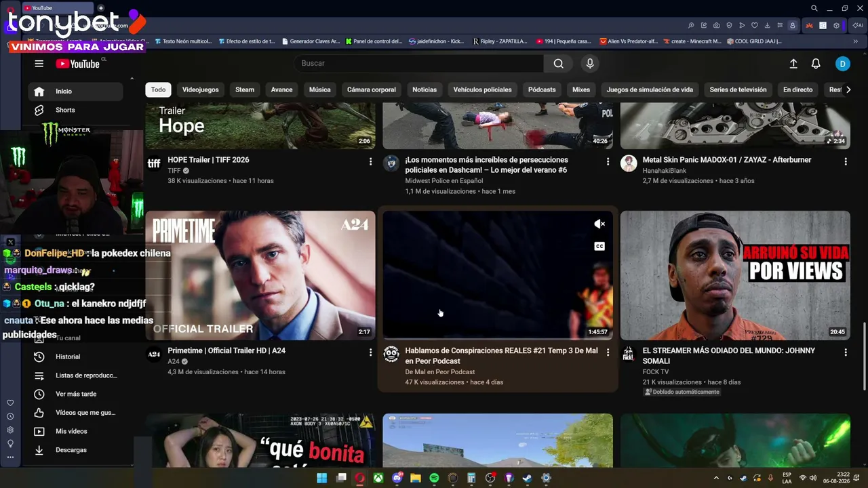Screen dimensions: 868x488
Task: Open Metal Skin Panic MADOX-01 title link
Action: 727,160
